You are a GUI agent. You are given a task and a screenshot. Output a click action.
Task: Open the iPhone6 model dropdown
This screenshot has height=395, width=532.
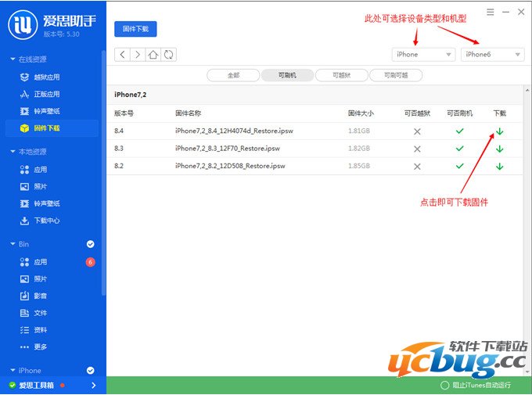tap(492, 54)
